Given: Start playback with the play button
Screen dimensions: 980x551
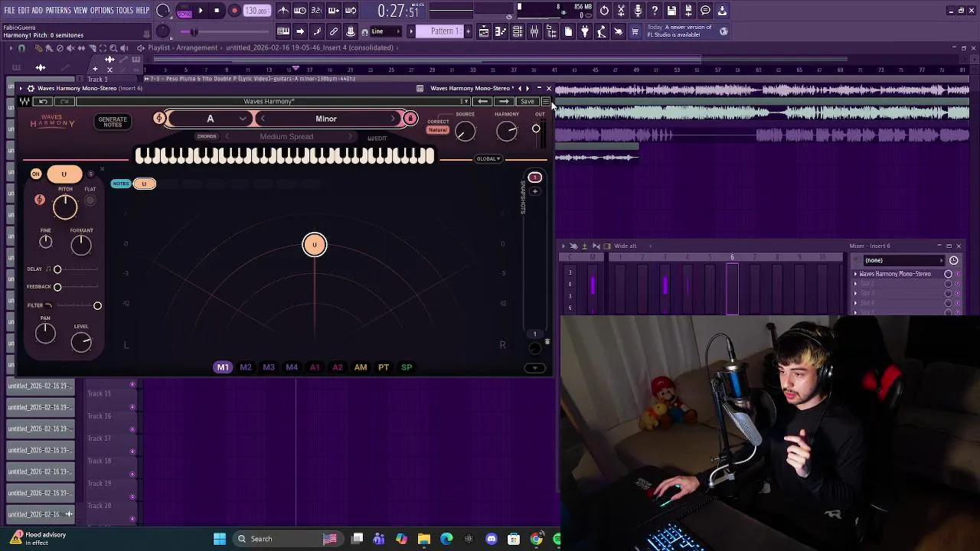Looking at the screenshot, I should tap(201, 11).
